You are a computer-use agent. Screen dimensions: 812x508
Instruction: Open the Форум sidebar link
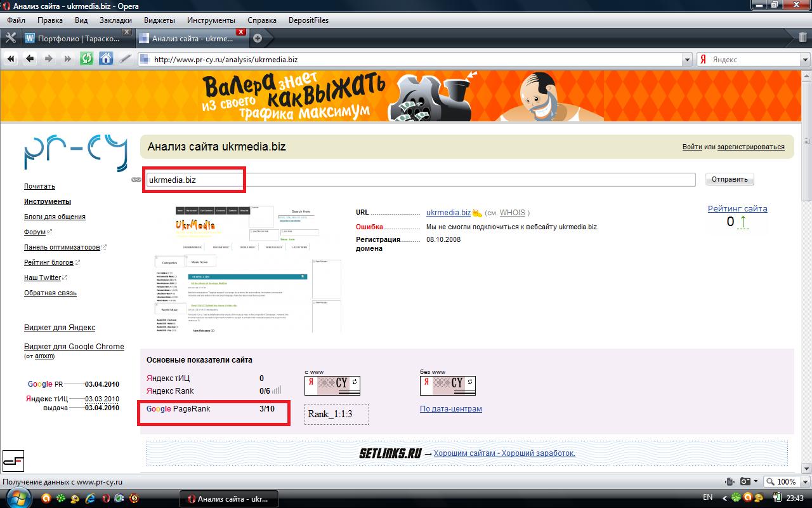click(x=35, y=232)
